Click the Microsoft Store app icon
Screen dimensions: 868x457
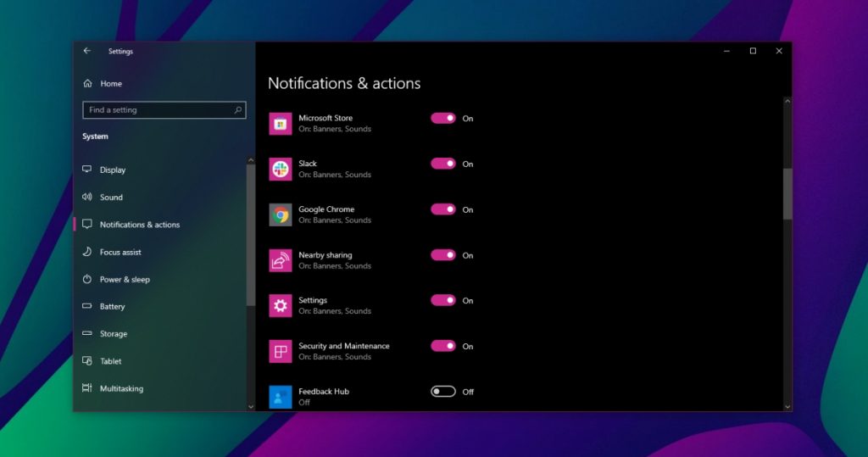[x=280, y=124]
